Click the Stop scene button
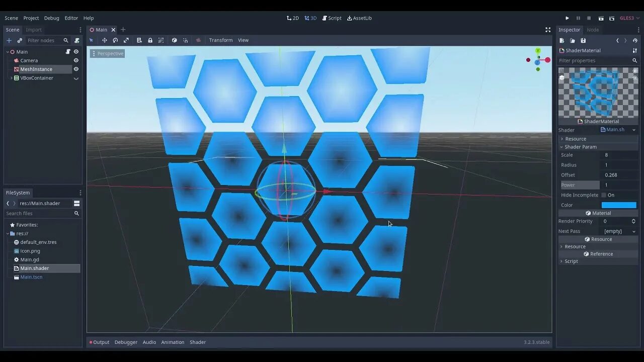Screen dimensions: 644x362 pos(589,18)
